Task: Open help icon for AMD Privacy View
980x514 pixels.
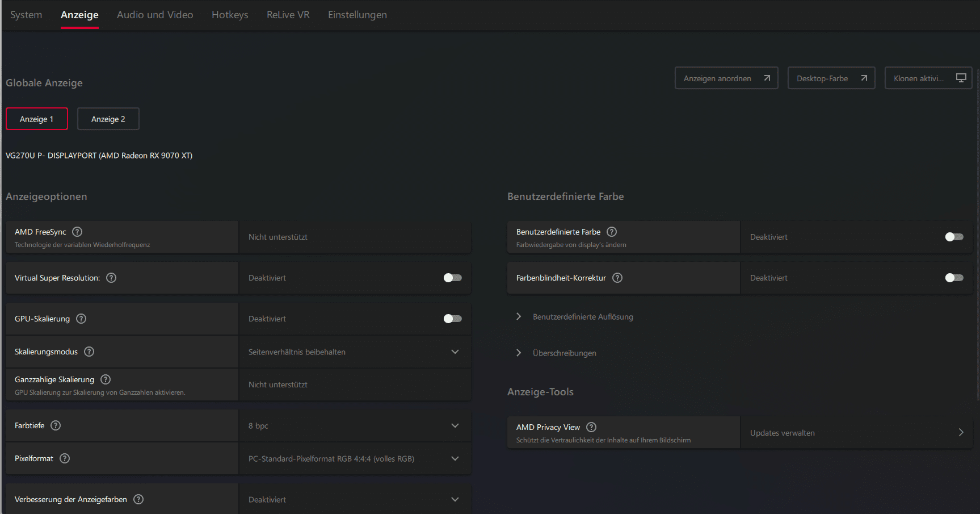Action: [x=591, y=427]
